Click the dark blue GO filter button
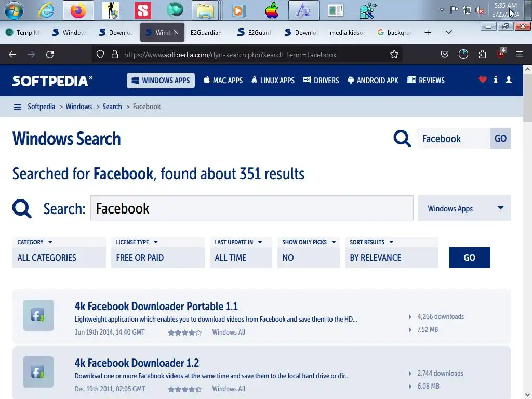The height and width of the screenshot is (399, 532). tap(469, 258)
